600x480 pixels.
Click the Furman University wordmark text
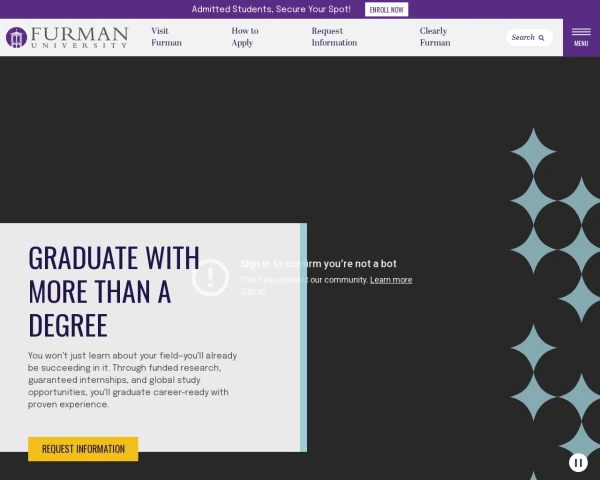[x=79, y=38]
